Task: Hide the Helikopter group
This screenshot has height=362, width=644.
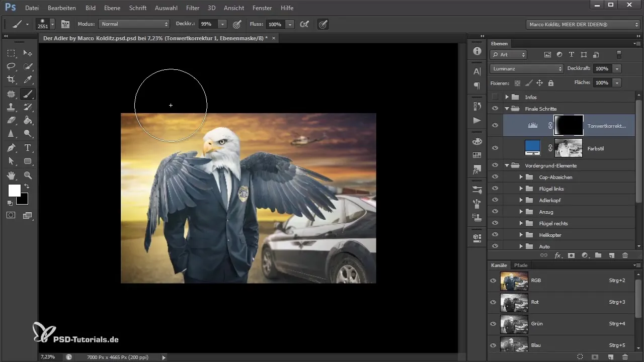Action: 495,235
